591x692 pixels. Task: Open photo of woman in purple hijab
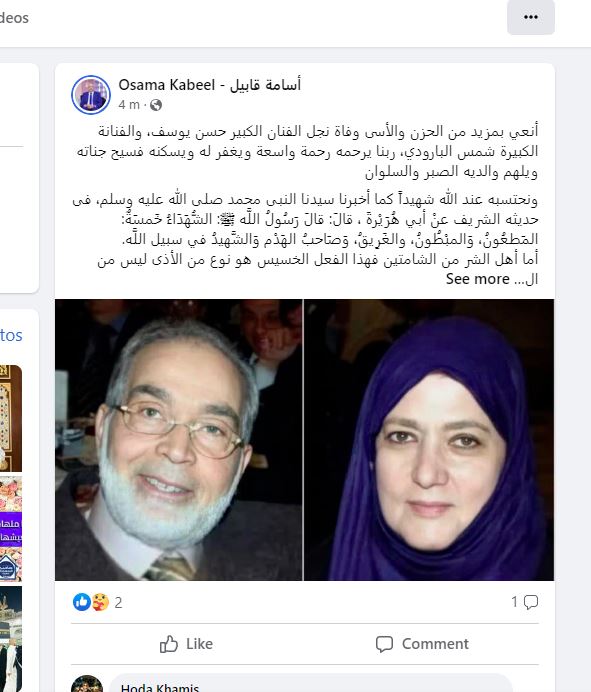click(429, 440)
